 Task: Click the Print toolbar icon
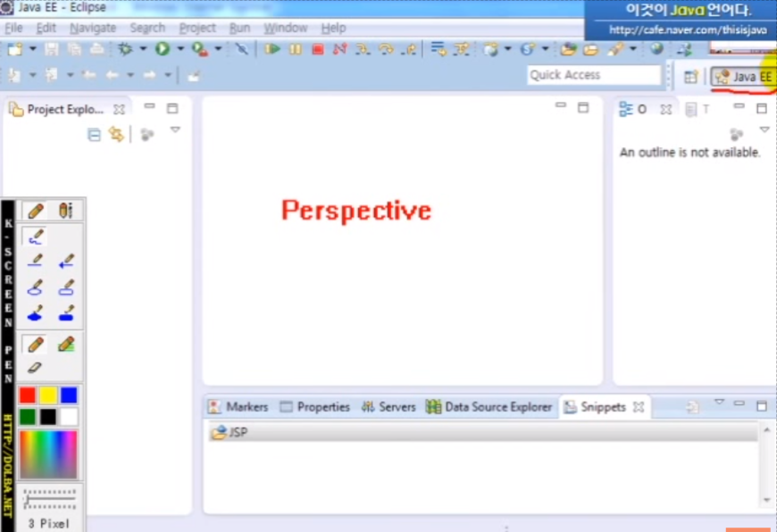pos(96,49)
